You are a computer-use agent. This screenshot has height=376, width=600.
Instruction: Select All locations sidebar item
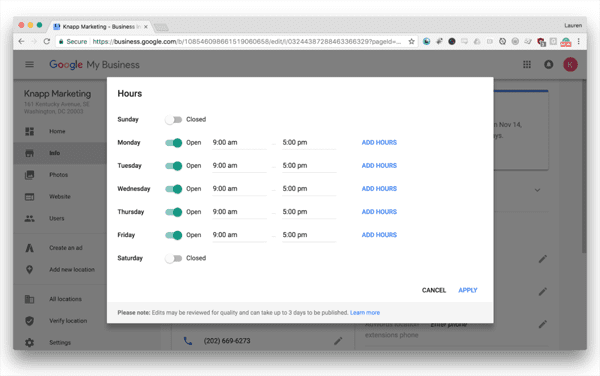click(60, 299)
